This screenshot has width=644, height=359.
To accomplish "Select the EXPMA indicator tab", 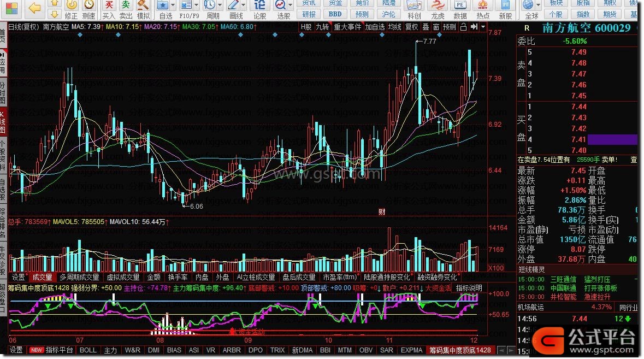I will point(411,350).
